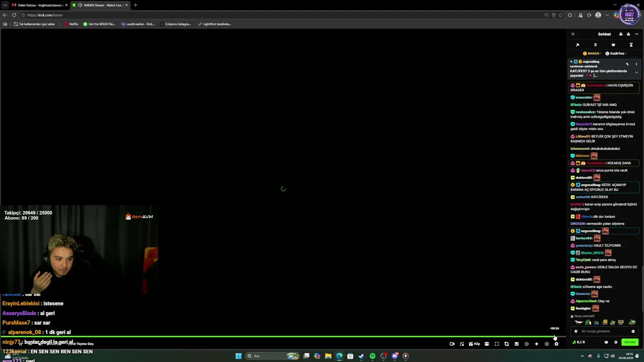Open the Cobanov Instagram bookmark

click(x=176, y=24)
